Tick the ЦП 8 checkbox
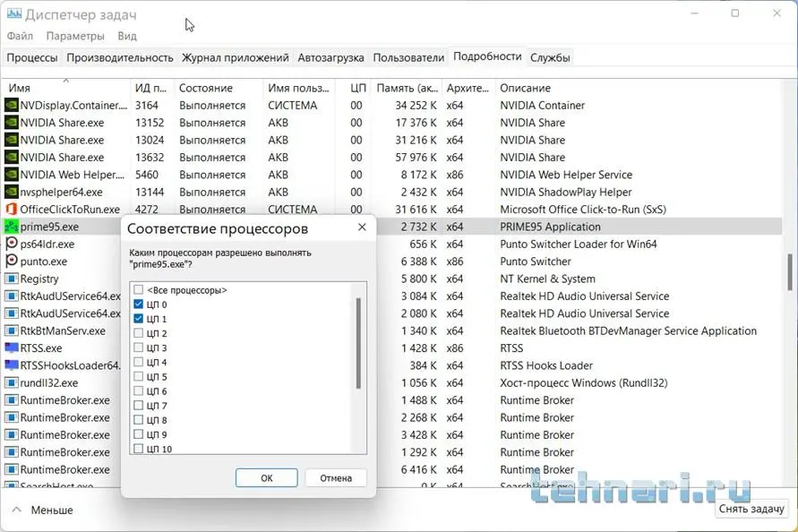 tap(139, 420)
